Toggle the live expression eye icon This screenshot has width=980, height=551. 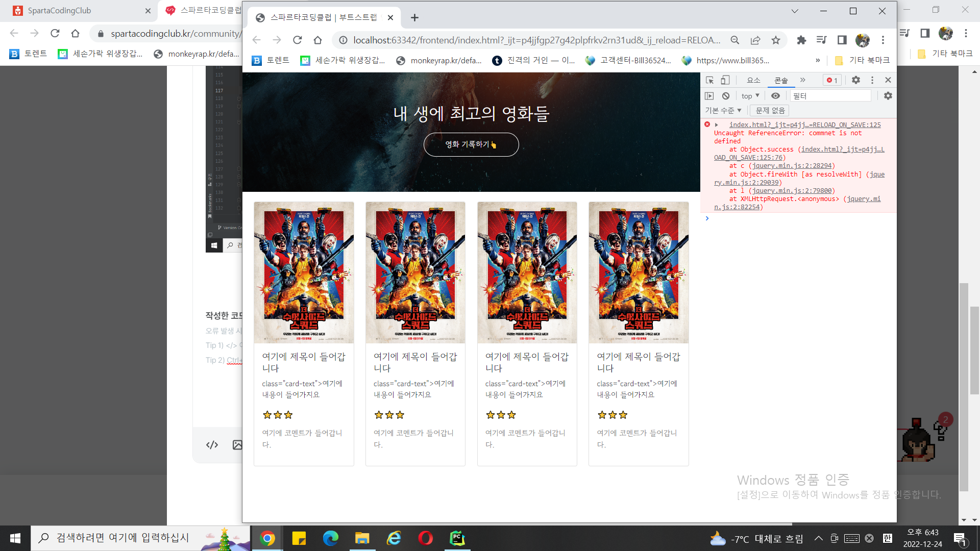click(x=776, y=96)
